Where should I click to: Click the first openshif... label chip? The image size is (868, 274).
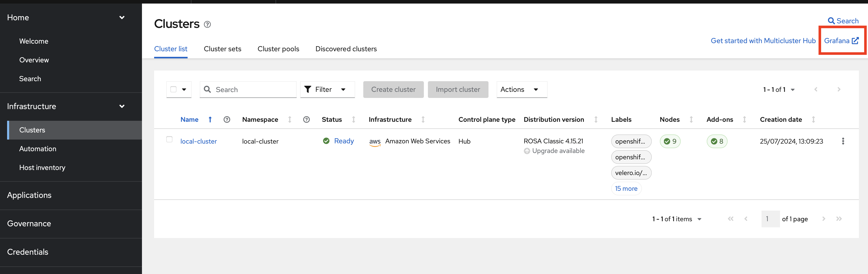coord(631,142)
